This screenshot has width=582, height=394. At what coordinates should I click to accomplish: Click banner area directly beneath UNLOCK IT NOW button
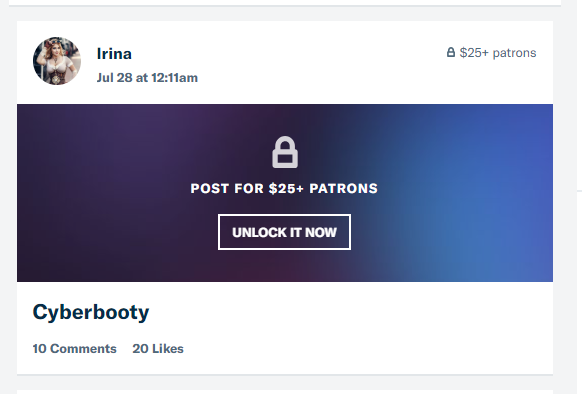pyautogui.click(x=284, y=266)
